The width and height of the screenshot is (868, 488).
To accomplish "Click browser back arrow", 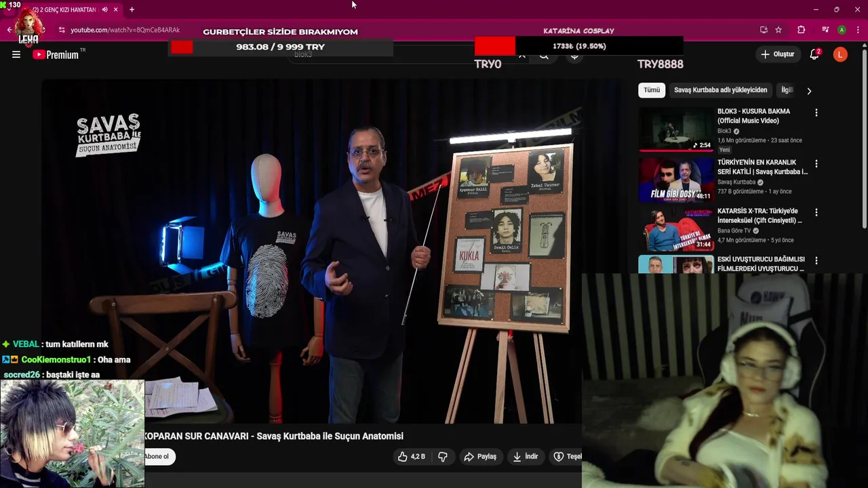I will click(x=9, y=30).
